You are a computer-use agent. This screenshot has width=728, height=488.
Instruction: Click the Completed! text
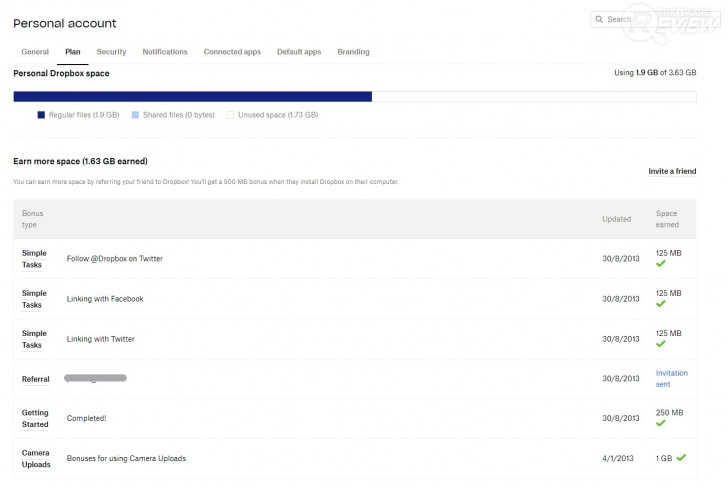click(x=86, y=418)
